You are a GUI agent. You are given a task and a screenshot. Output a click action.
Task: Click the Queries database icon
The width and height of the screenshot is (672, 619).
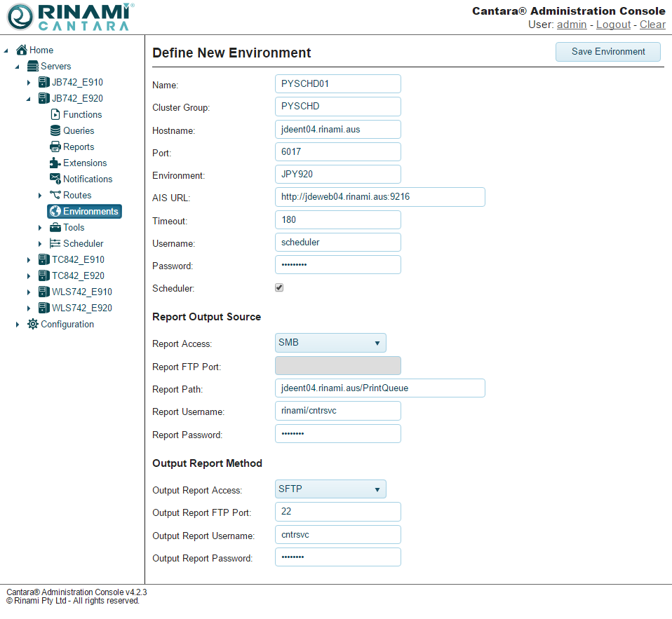55,131
